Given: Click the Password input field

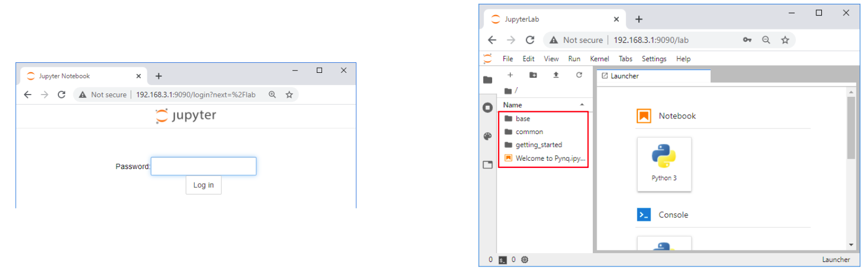Looking at the screenshot, I should [x=204, y=166].
